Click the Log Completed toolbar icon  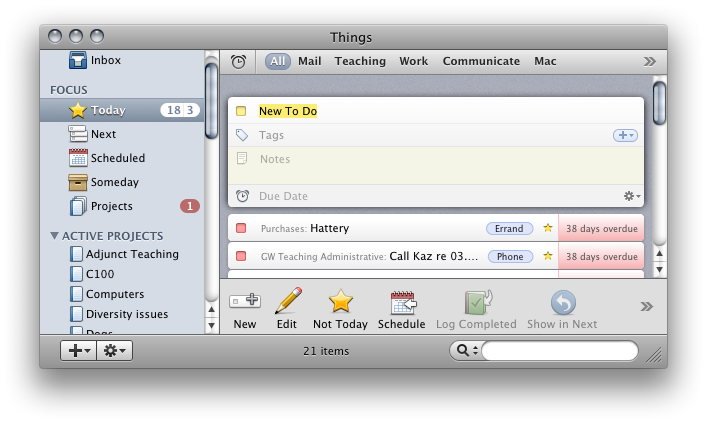tap(478, 302)
